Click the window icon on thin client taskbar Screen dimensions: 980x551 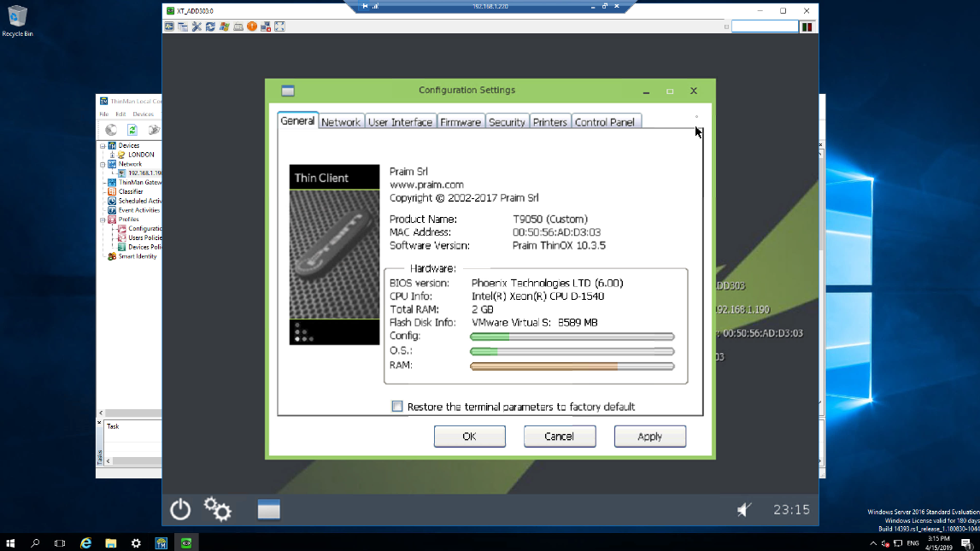[269, 510]
